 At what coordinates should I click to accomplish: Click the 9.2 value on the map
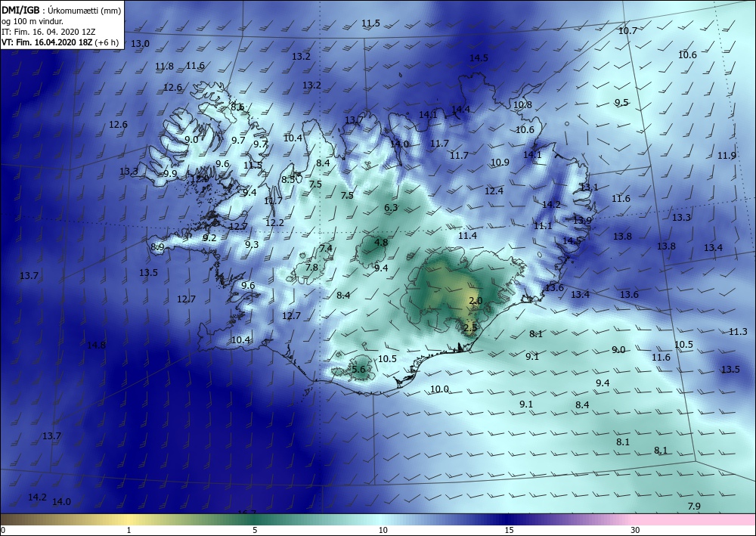tap(209, 237)
